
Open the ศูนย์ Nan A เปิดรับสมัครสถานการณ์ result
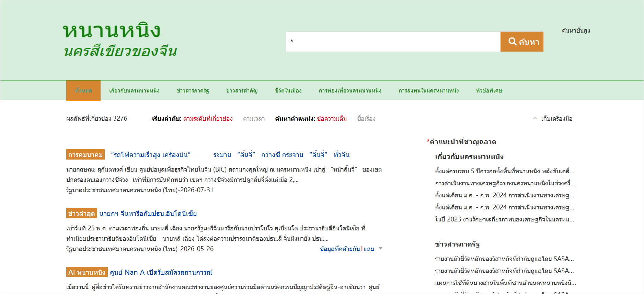tap(161, 272)
